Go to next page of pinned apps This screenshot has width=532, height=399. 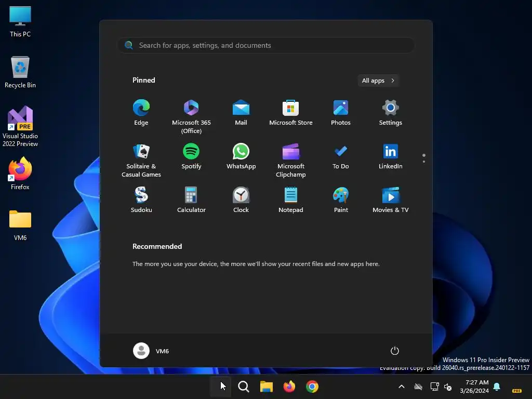424,162
